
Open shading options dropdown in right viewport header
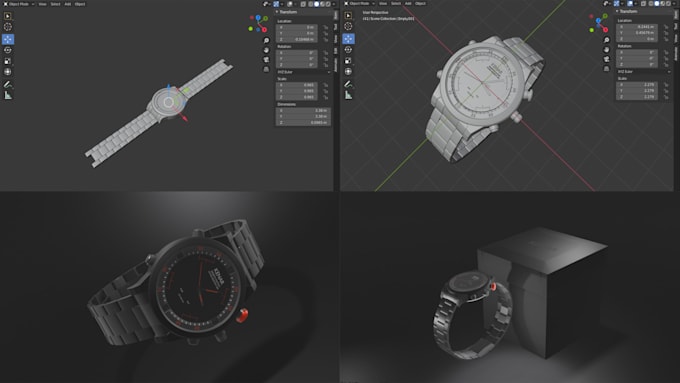click(x=674, y=3)
